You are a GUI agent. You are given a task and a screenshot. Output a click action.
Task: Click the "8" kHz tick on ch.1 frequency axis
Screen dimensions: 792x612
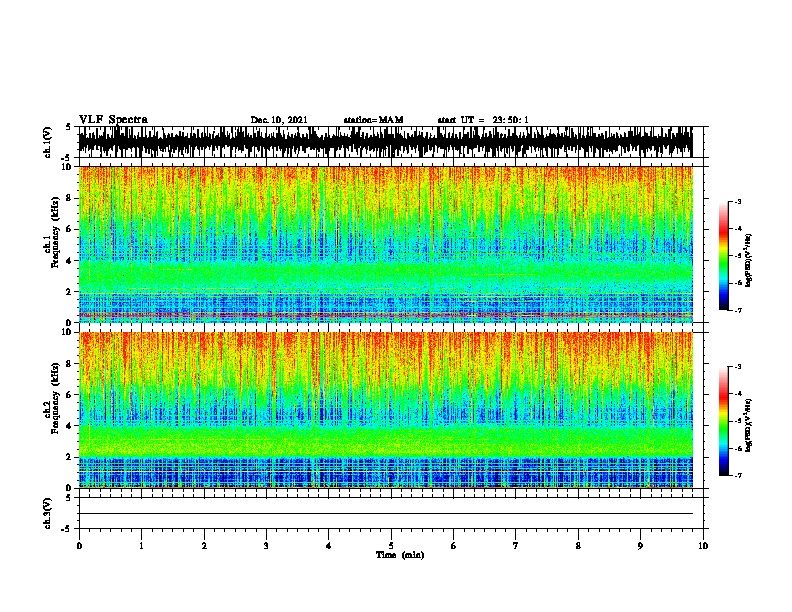(70, 198)
